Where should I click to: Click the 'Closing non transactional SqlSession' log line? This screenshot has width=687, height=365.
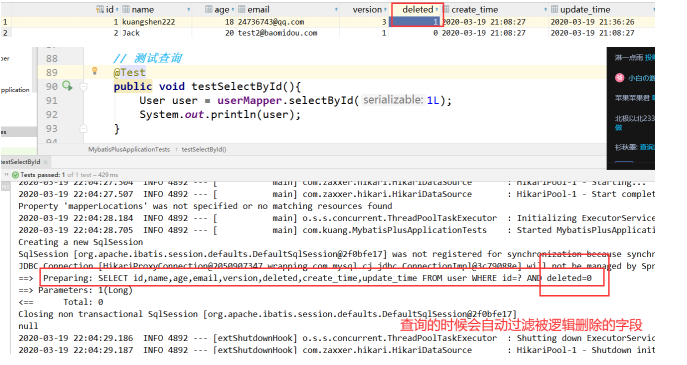pyautogui.click(x=267, y=314)
